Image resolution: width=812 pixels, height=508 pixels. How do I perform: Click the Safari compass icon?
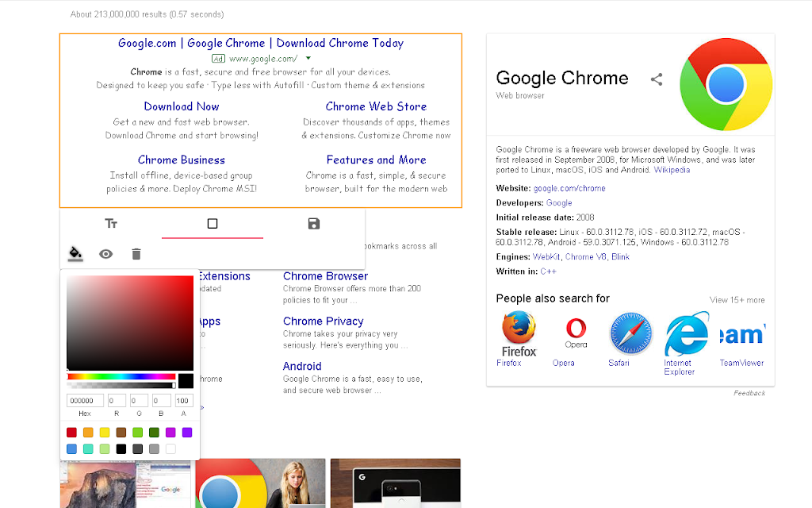(x=630, y=333)
